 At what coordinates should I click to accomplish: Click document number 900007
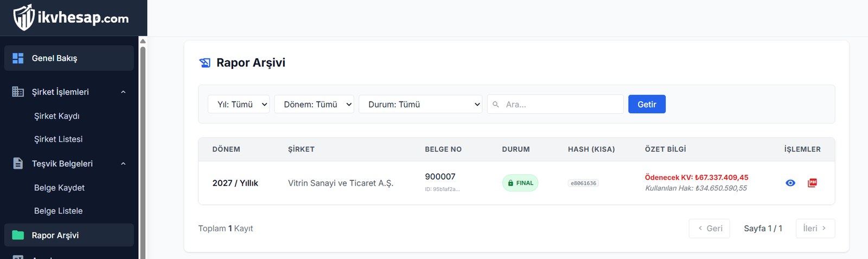coord(440,176)
